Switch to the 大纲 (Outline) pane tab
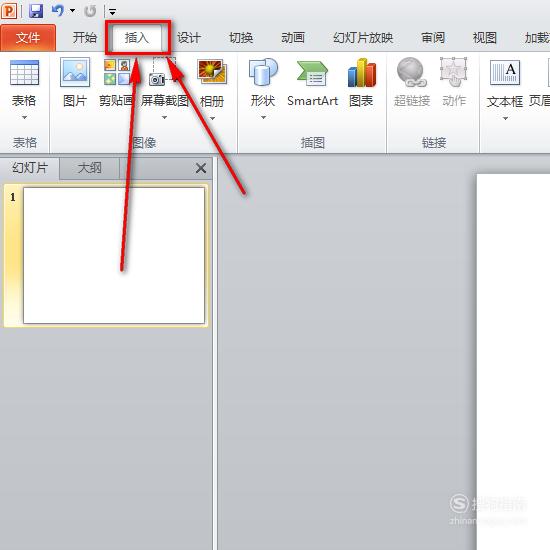Viewport: 550px width, 550px height. [x=89, y=168]
